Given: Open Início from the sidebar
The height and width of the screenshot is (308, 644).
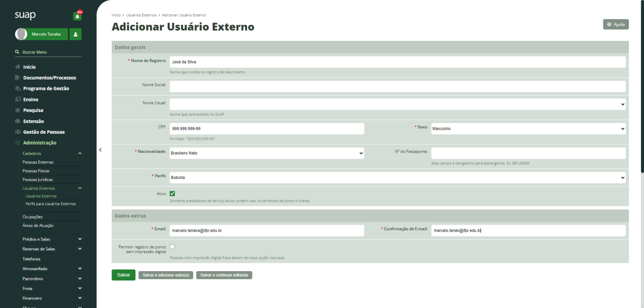Looking at the screenshot, I should pyautogui.click(x=29, y=67).
